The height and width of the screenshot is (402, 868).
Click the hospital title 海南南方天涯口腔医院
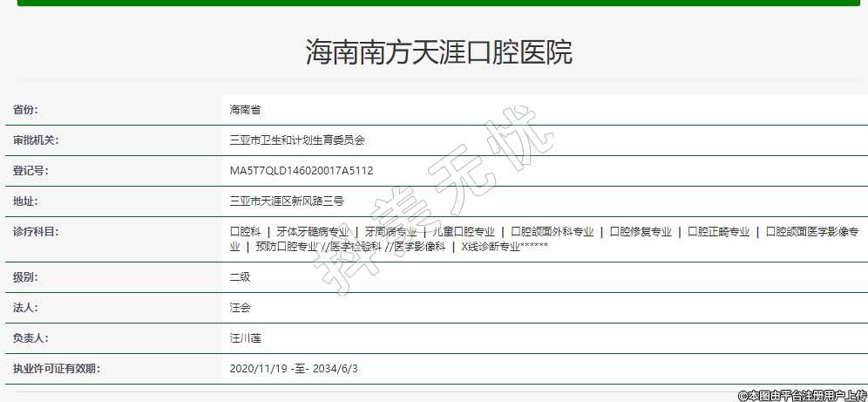[x=438, y=51]
